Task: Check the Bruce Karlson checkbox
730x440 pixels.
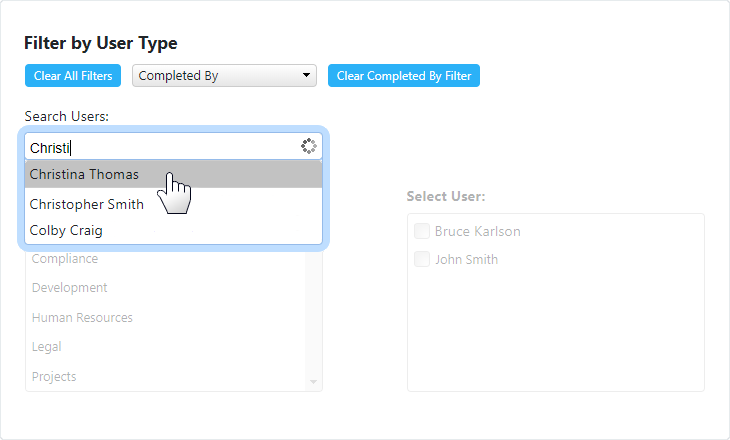Action: pos(422,231)
